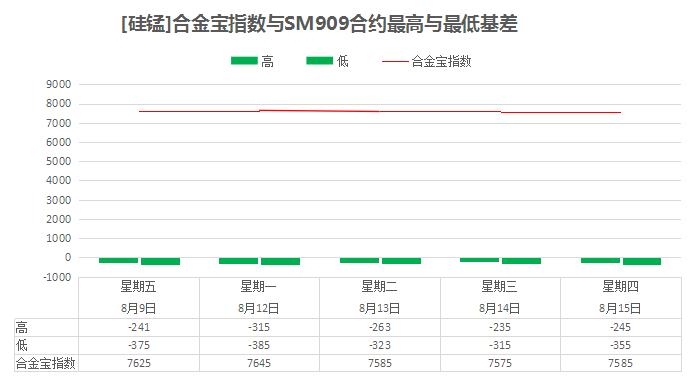696x386 pixels.
Task: Click the red index line above 星期二
Action: (x=379, y=111)
